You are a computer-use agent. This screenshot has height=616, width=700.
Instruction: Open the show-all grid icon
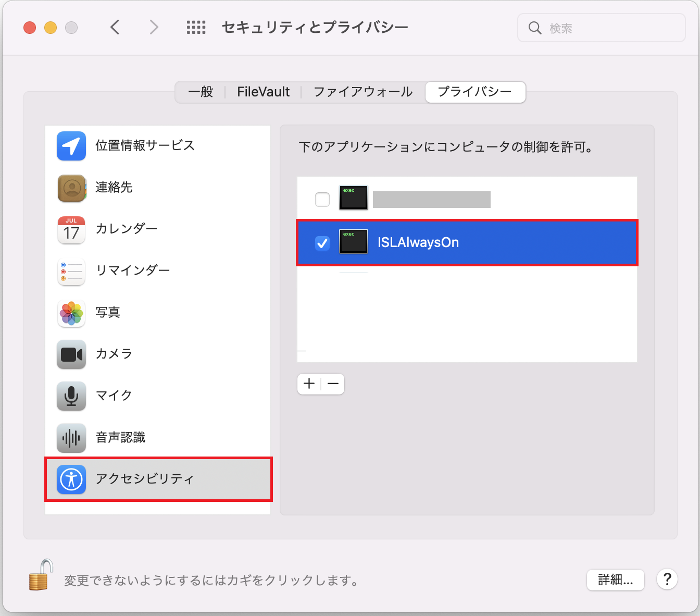click(196, 28)
